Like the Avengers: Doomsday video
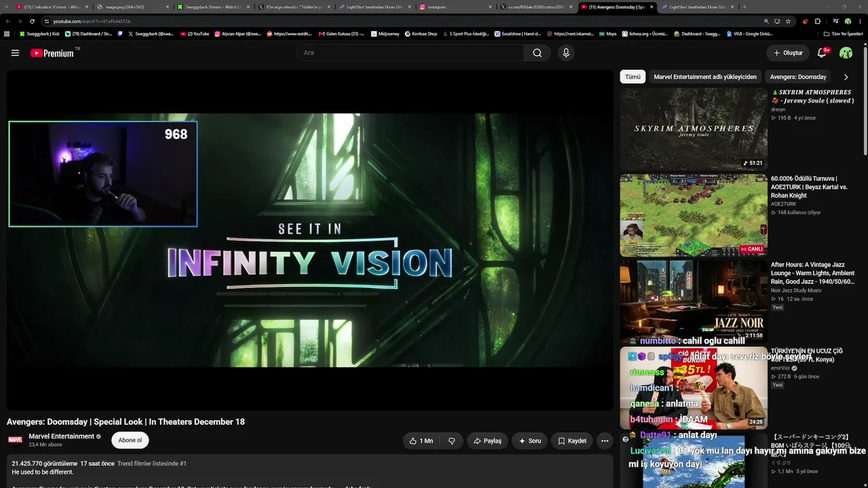 click(x=421, y=441)
